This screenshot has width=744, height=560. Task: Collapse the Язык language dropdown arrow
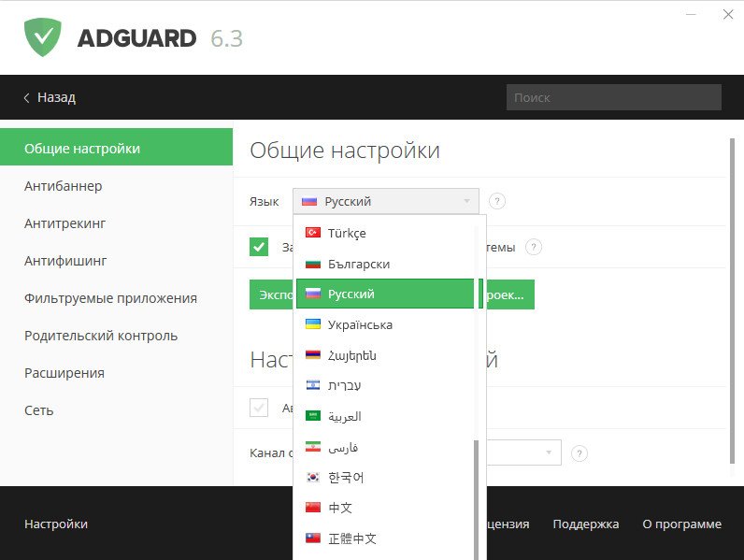[467, 201]
